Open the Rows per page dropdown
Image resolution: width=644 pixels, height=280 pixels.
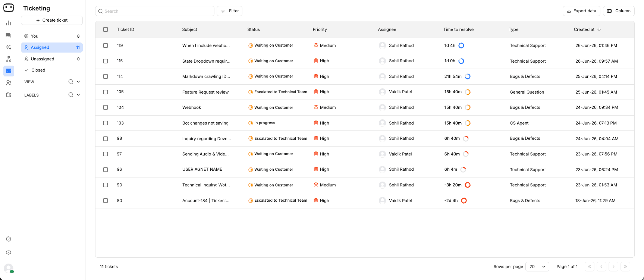pyautogui.click(x=537, y=267)
